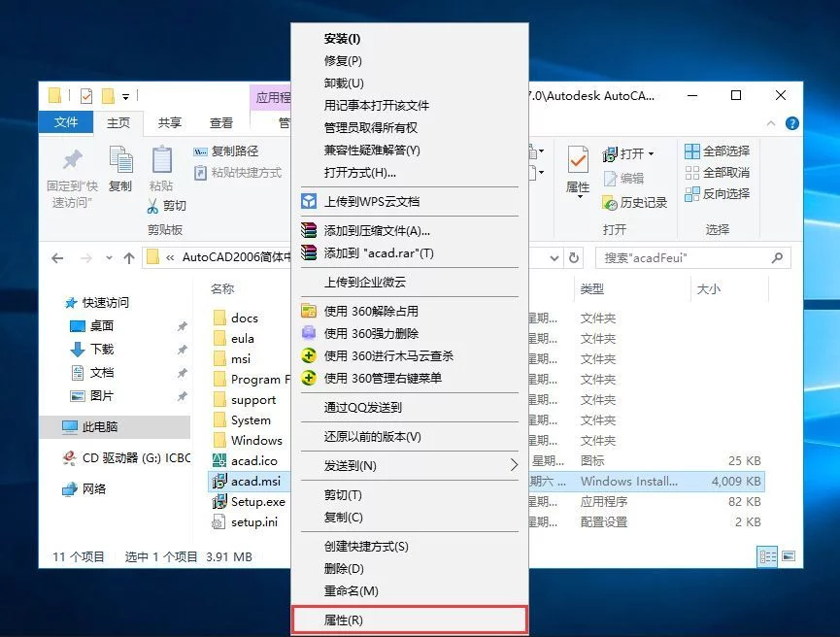
Task: Click the ribbon 粘贴 clipboard icon
Action: [x=161, y=159]
